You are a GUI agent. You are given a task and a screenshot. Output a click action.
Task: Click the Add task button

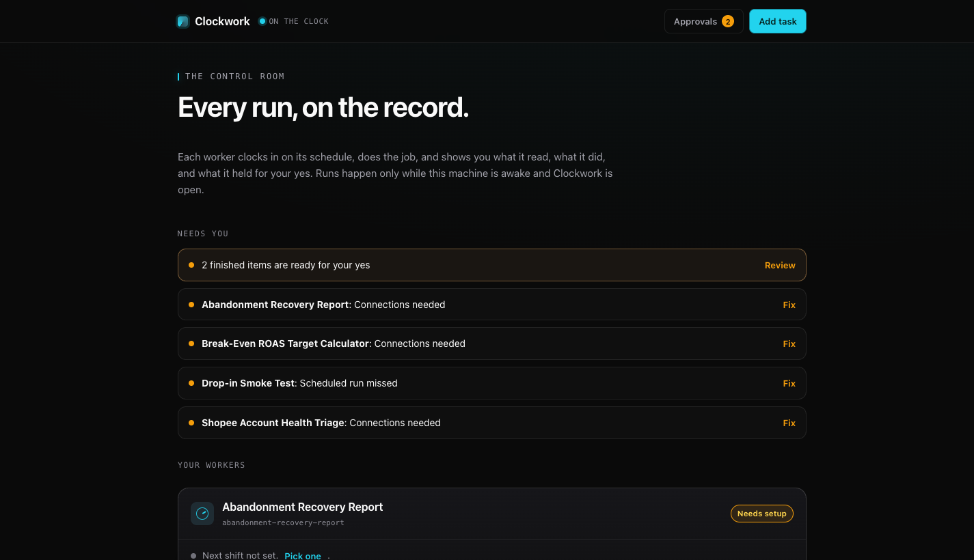pyautogui.click(x=778, y=21)
